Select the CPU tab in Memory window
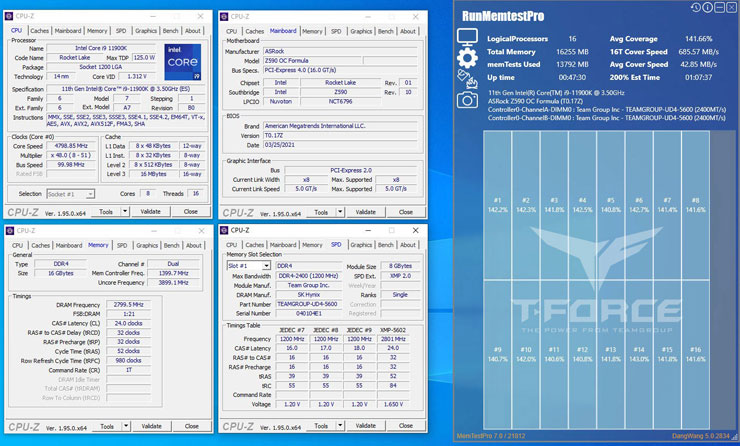Screen dimensions: 740x446 (x=17, y=245)
